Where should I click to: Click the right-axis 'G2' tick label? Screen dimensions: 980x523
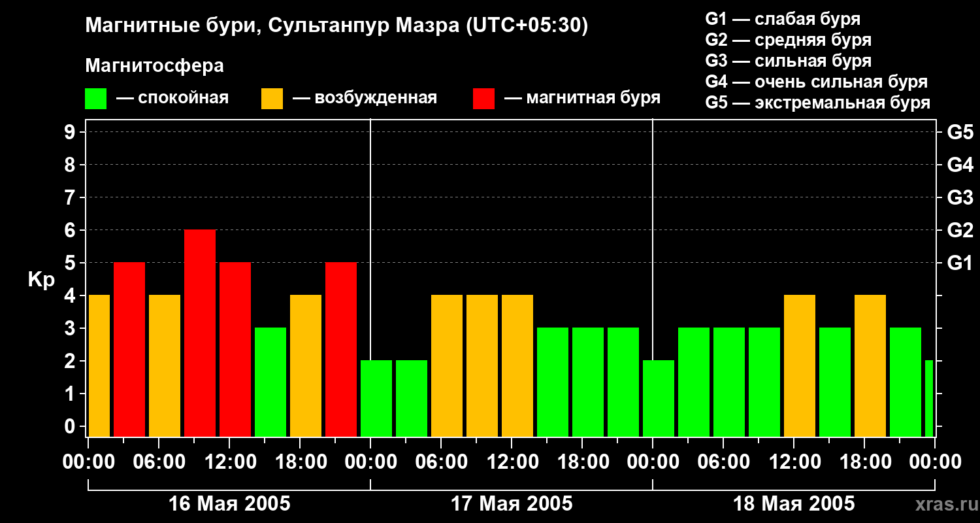click(x=960, y=230)
